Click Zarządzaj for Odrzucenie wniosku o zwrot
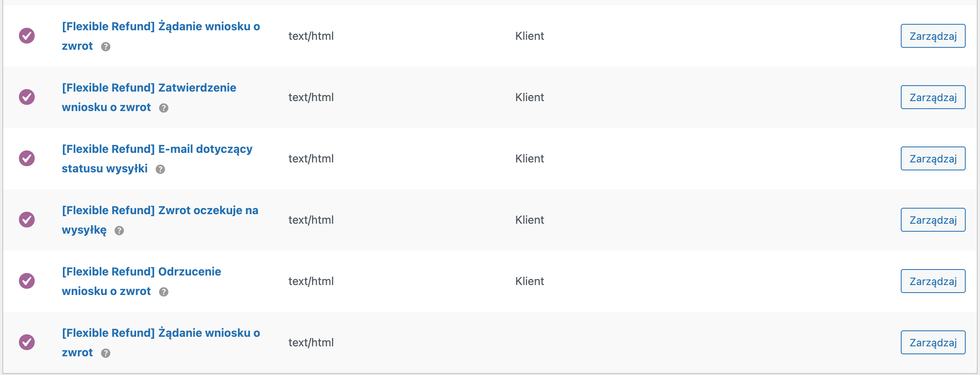The width and height of the screenshot is (980, 375). (x=933, y=281)
